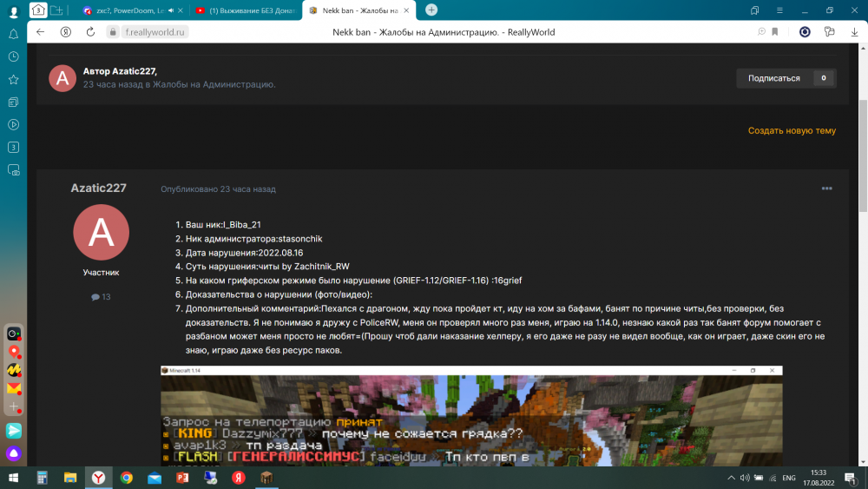Select the Nekk ban - Жалобы tab
The width and height of the screenshot is (868, 489).
(x=360, y=10)
